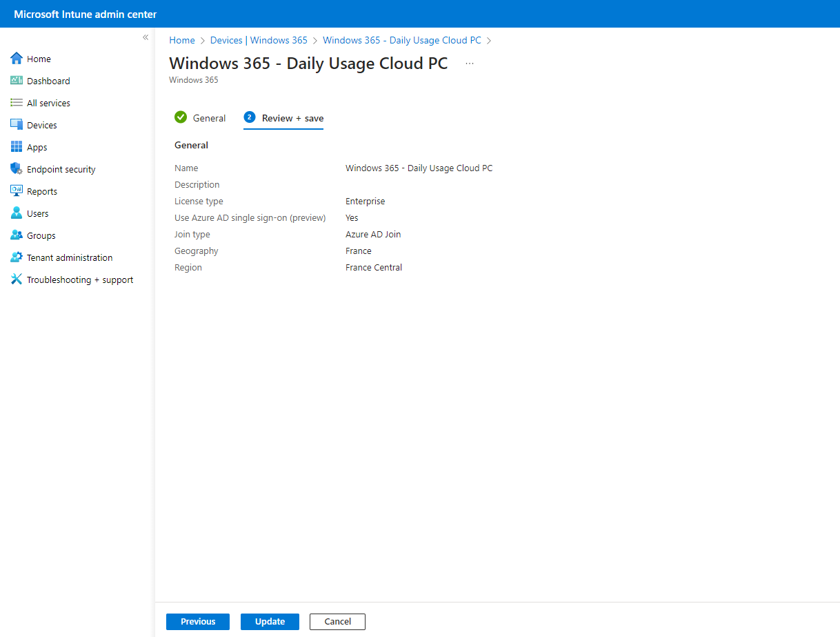Select All services in the navigation pane
Viewport: 840px width, 637px height.
pyautogui.click(x=48, y=103)
